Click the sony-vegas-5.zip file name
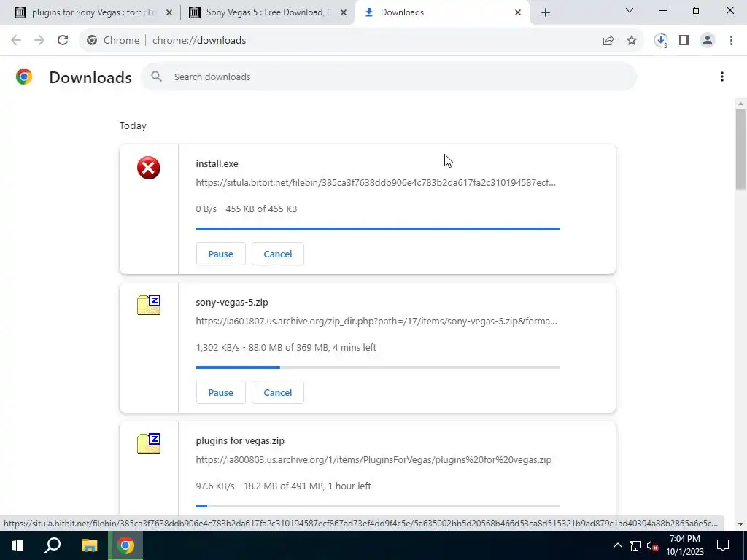 (232, 302)
